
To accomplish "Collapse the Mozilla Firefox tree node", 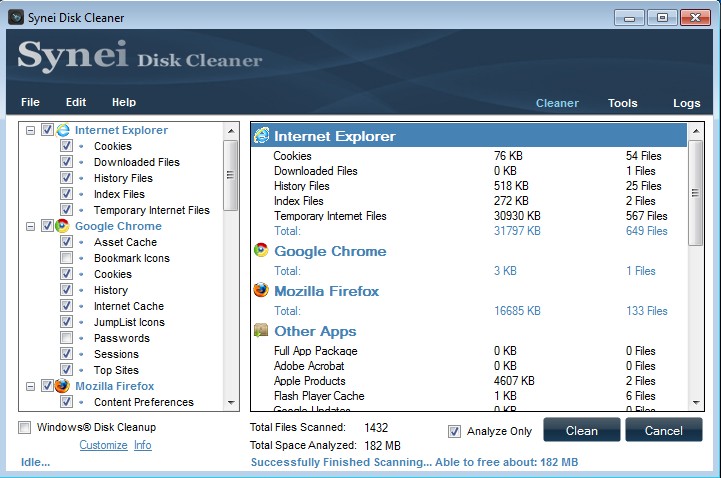I will (30, 386).
